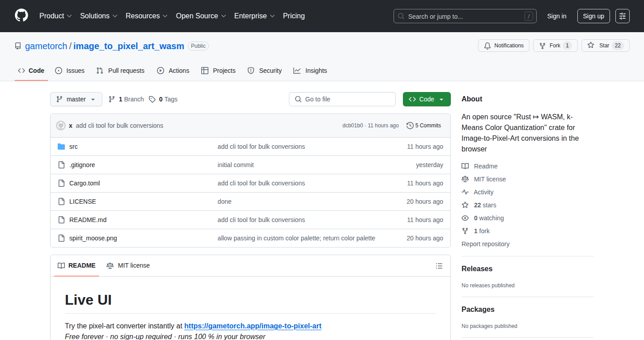Click the Tags label icon
The image size is (644, 340).
[x=153, y=99]
